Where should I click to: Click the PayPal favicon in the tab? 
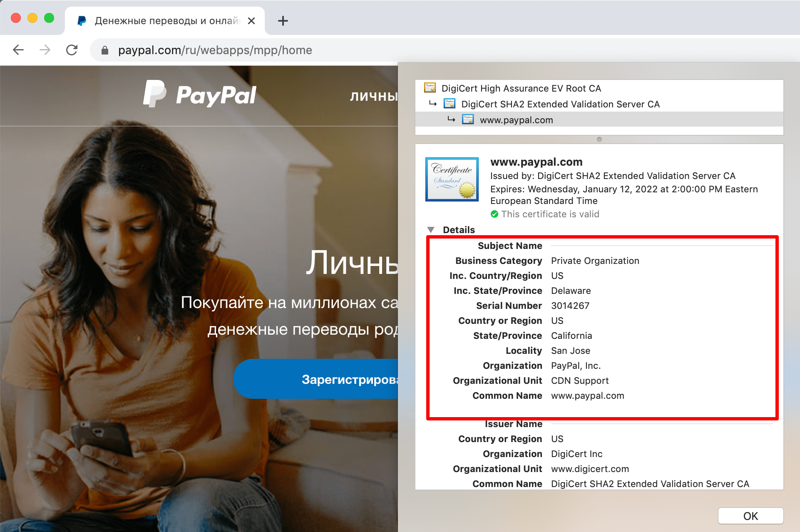82,21
